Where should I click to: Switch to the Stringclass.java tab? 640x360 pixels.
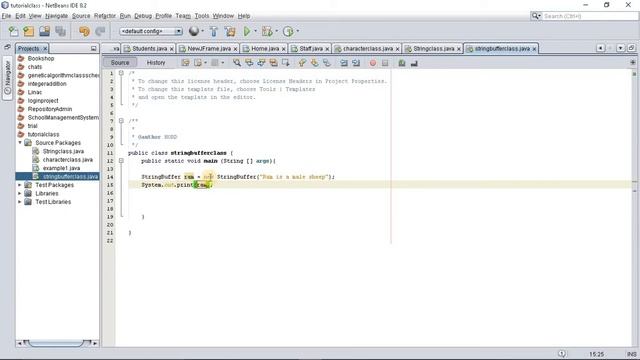433,49
